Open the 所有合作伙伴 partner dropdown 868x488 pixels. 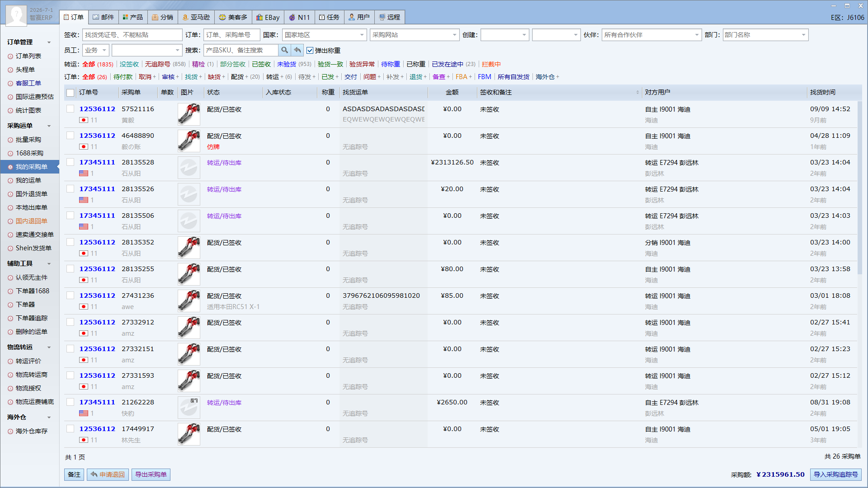[x=697, y=35]
